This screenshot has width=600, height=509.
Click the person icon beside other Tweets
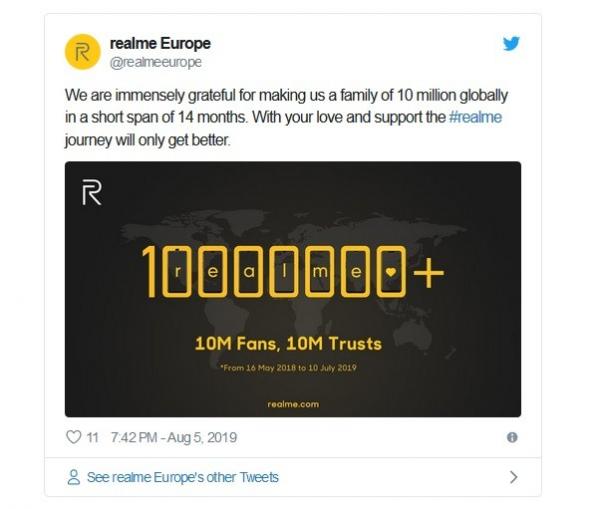(x=73, y=477)
